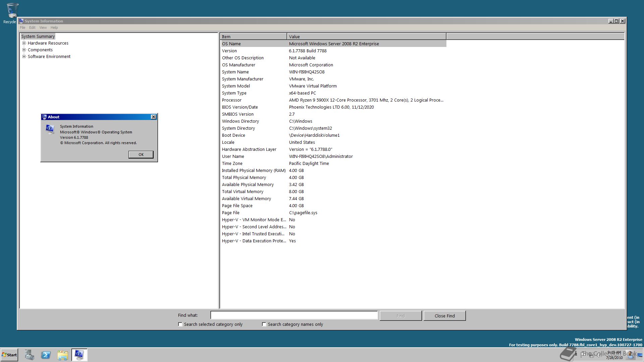Select the C:\pagefile.sys value

303,213
